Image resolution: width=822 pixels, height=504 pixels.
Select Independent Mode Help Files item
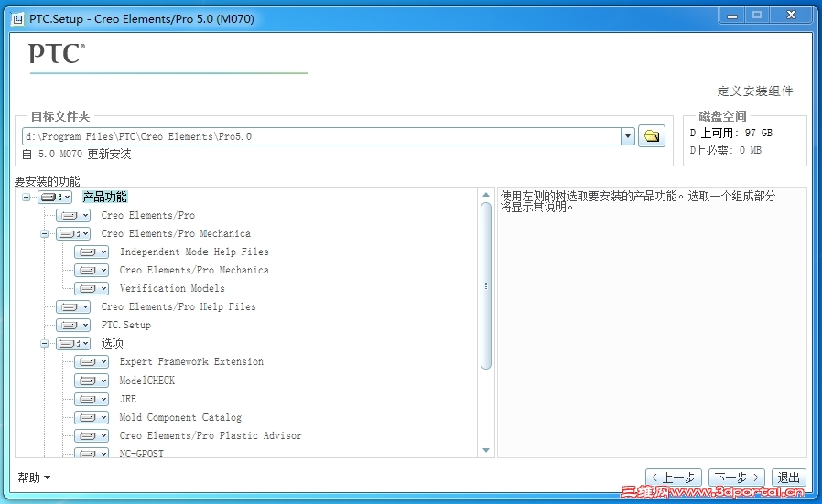pos(194,252)
